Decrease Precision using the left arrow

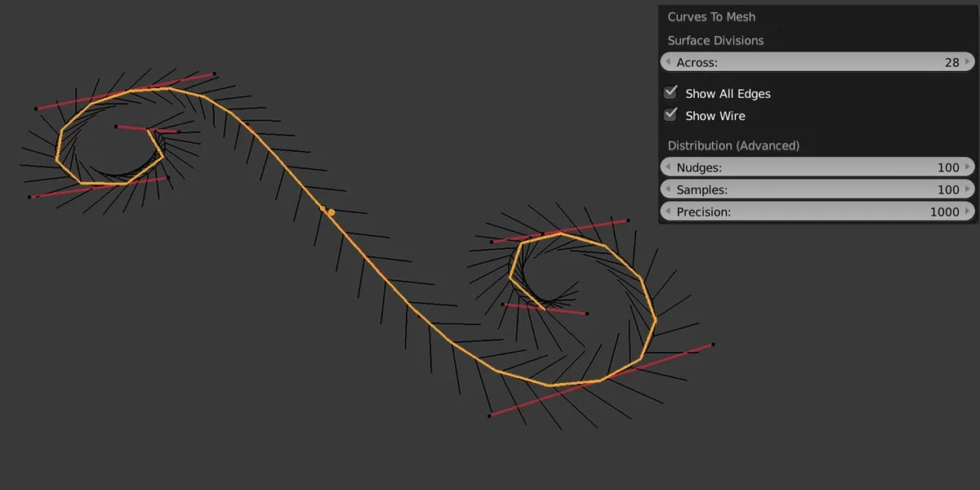pyautogui.click(x=666, y=211)
